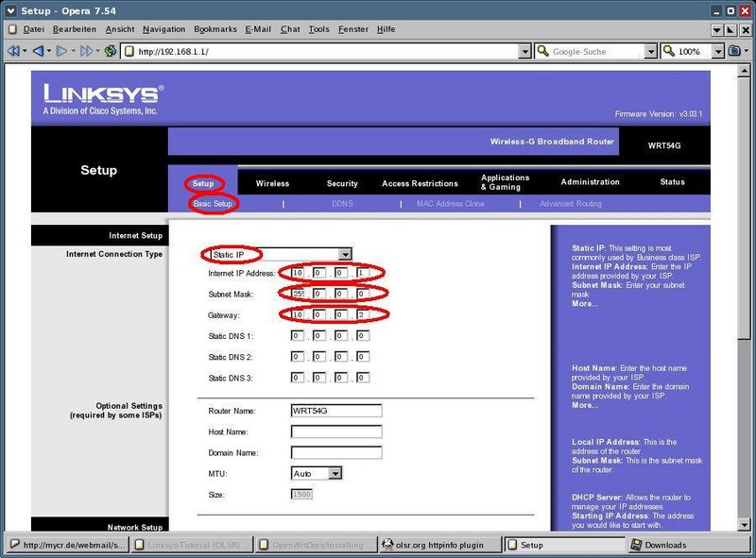Go forward with the Forward arrow icon
The height and width of the screenshot is (558, 756).
tap(61, 51)
